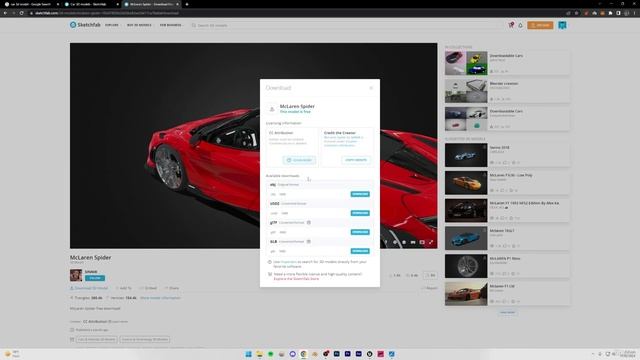
Task: Switch to the Google Search browser tab
Action: tap(31, 4)
